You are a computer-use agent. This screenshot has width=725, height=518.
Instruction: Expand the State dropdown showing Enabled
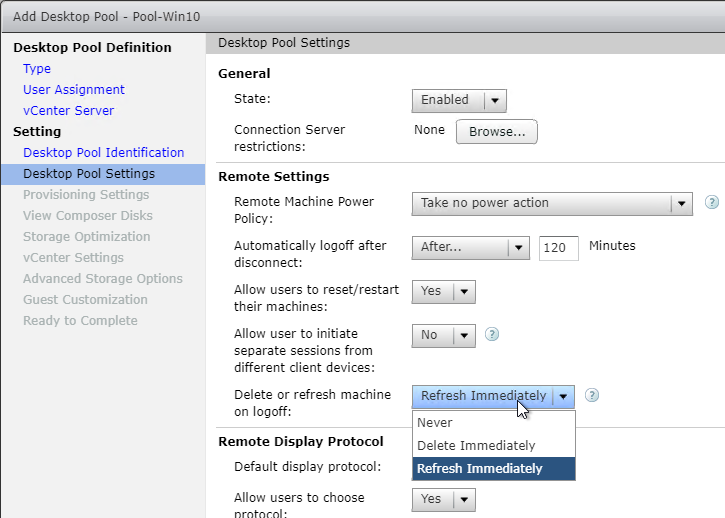tap(459, 100)
